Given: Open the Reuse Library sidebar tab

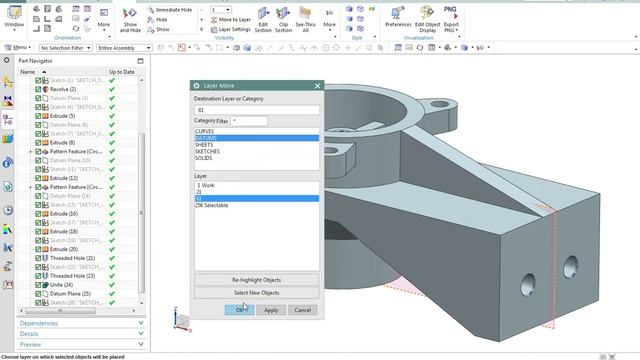Looking at the screenshot, I should [x=7, y=139].
